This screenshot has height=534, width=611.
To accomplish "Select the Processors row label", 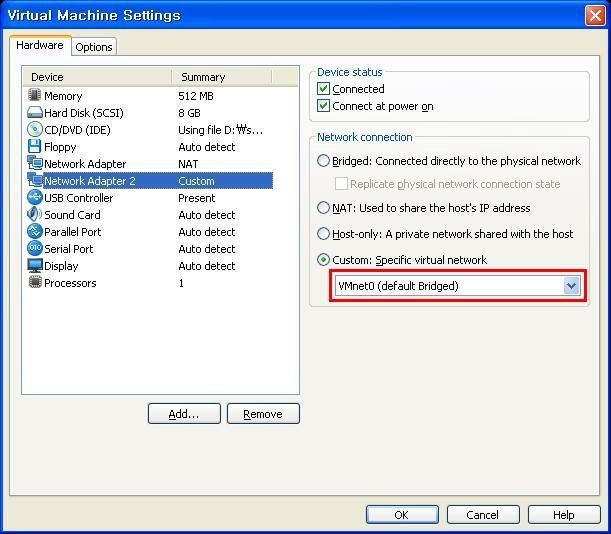I will pyautogui.click(x=70, y=283).
